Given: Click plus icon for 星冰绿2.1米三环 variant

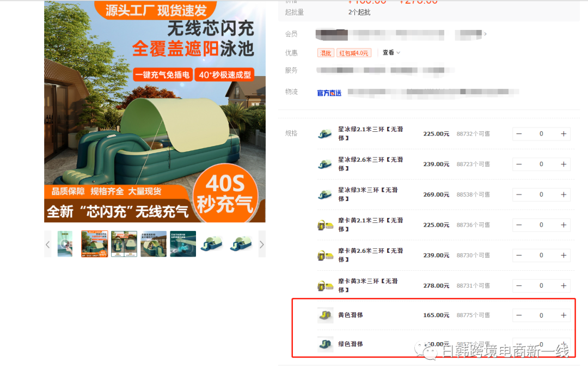Looking at the screenshot, I should (x=563, y=133).
